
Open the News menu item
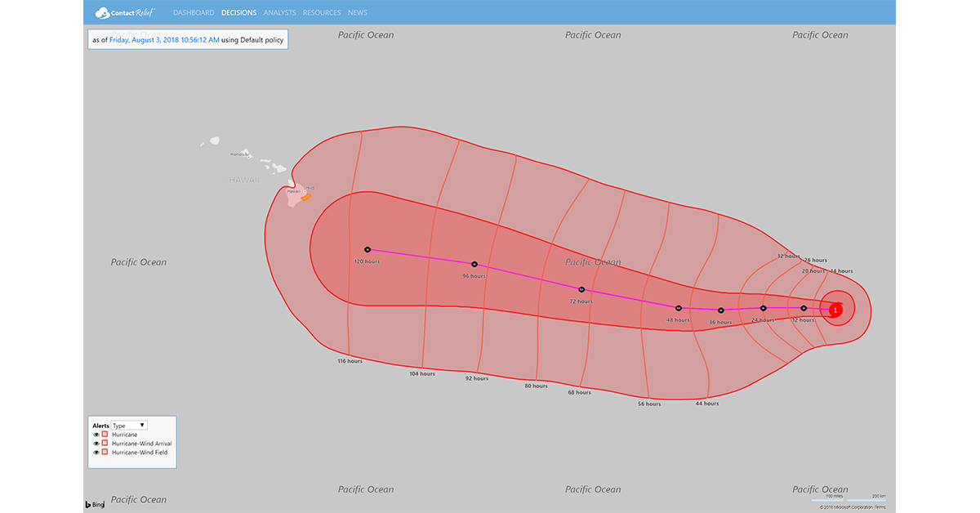click(358, 13)
